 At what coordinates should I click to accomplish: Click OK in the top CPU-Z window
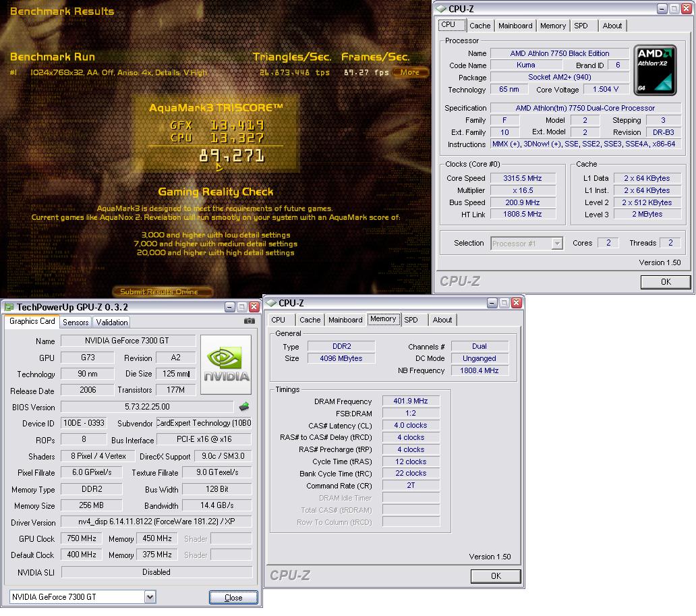(x=666, y=281)
